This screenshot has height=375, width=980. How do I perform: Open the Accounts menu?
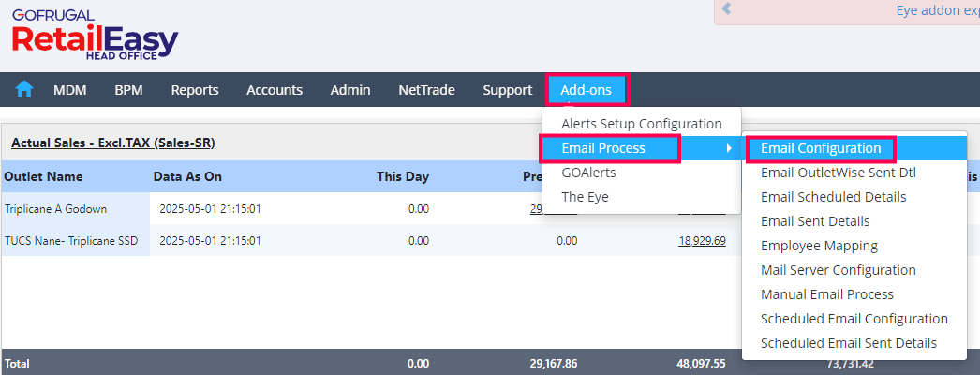(275, 90)
